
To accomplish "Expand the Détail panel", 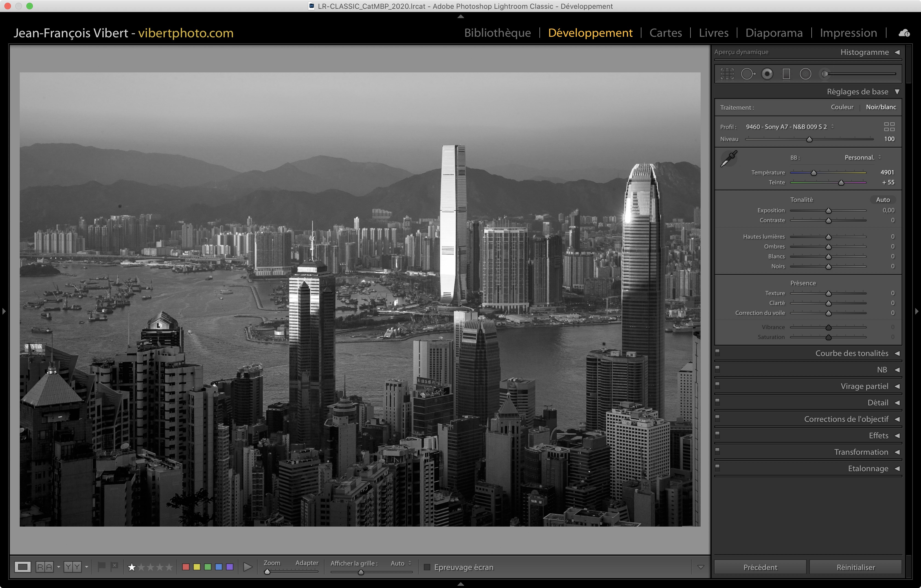I will coord(878,402).
